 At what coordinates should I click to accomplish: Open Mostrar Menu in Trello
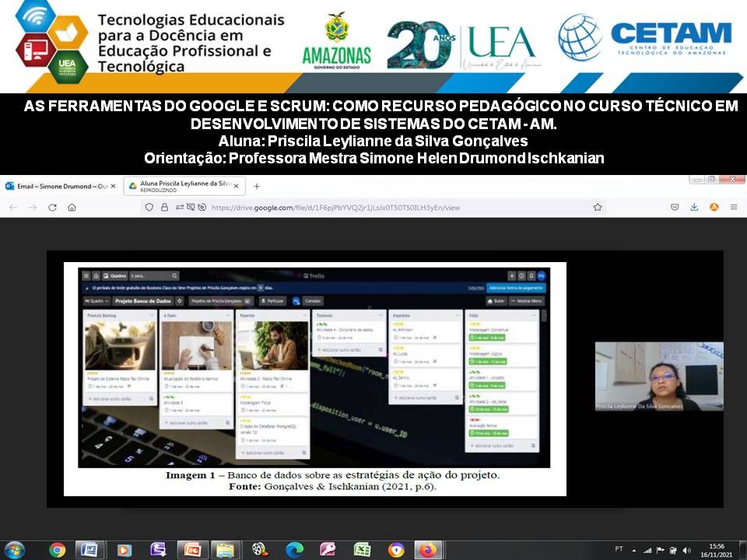[526, 301]
